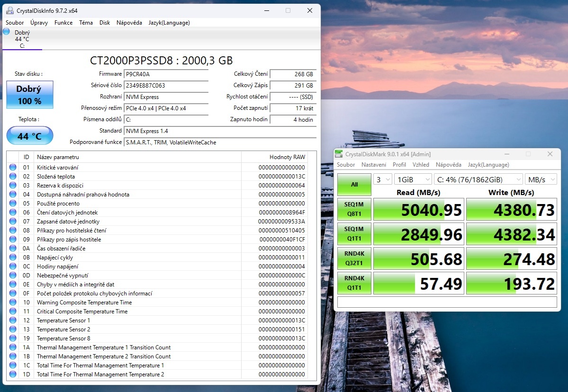This screenshot has height=392, width=568.
Task: Open the Téma menu in CrystalDiskInfo
Action: [85, 22]
